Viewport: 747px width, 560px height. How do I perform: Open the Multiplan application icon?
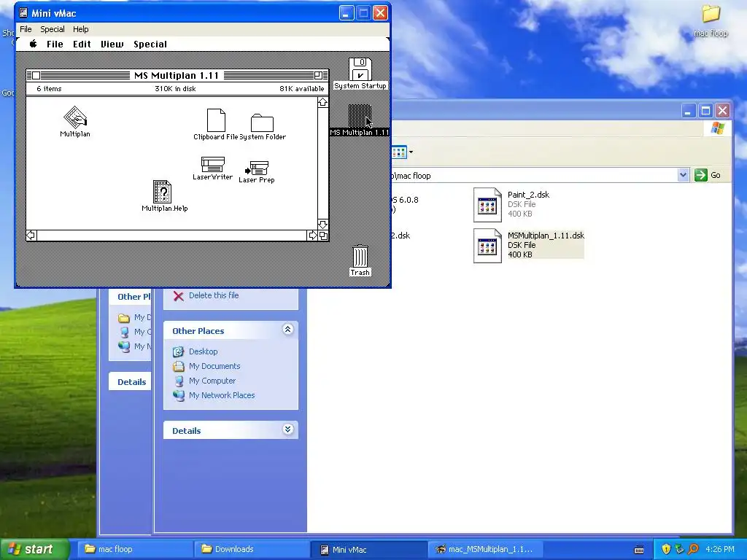pos(75,117)
